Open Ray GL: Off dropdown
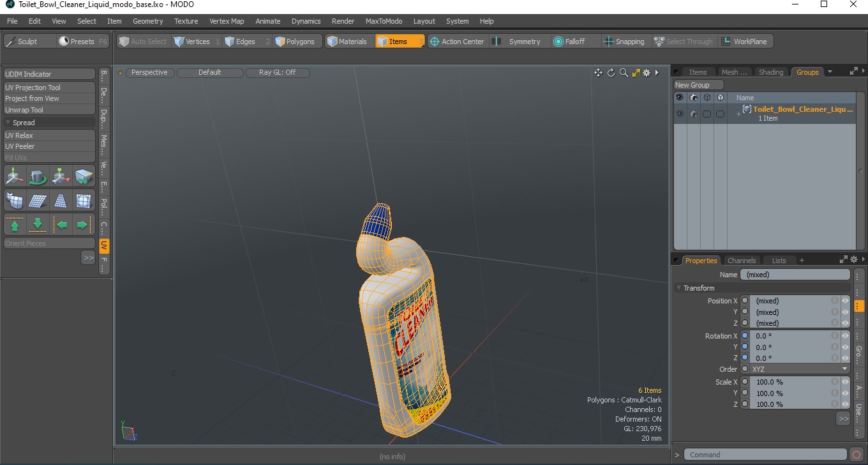 click(277, 73)
